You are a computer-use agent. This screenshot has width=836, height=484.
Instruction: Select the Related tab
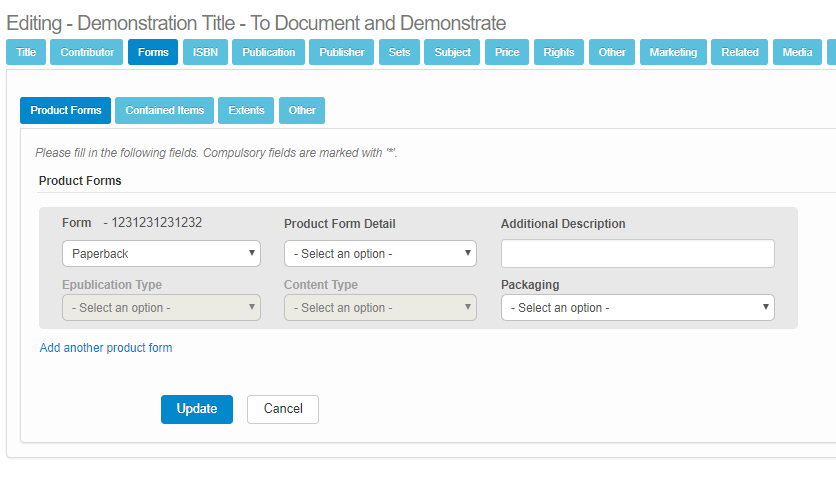pyautogui.click(x=740, y=52)
